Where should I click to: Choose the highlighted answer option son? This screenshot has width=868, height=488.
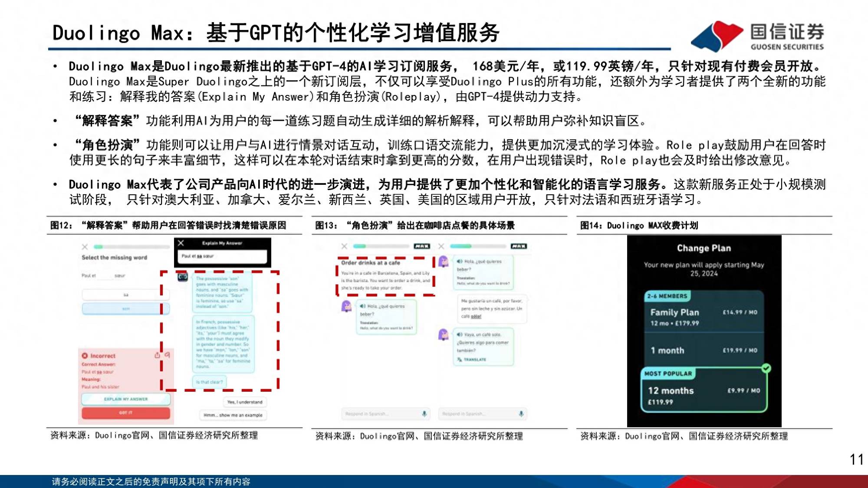[x=126, y=309]
